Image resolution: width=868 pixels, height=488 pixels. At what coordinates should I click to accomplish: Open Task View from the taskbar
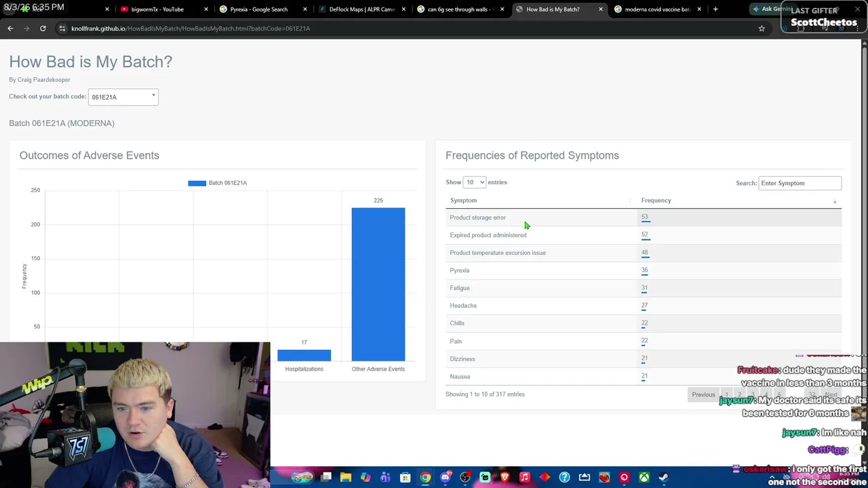[x=326, y=478]
